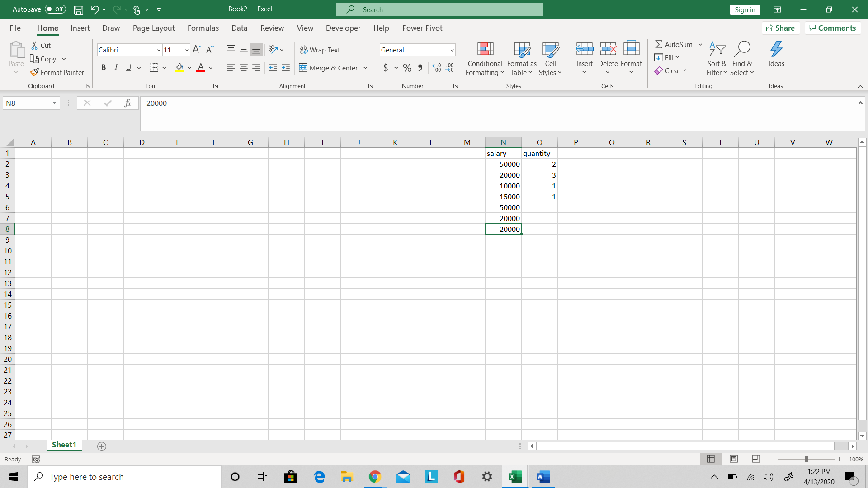Expand the AutoSum dropdown arrow
868x488 pixels.
[700, 44]
